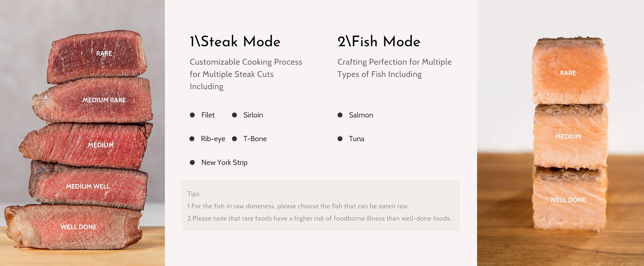Click the "Salmon" fish type text
Viewport: 644px width, 266px height.
point(361,115)
